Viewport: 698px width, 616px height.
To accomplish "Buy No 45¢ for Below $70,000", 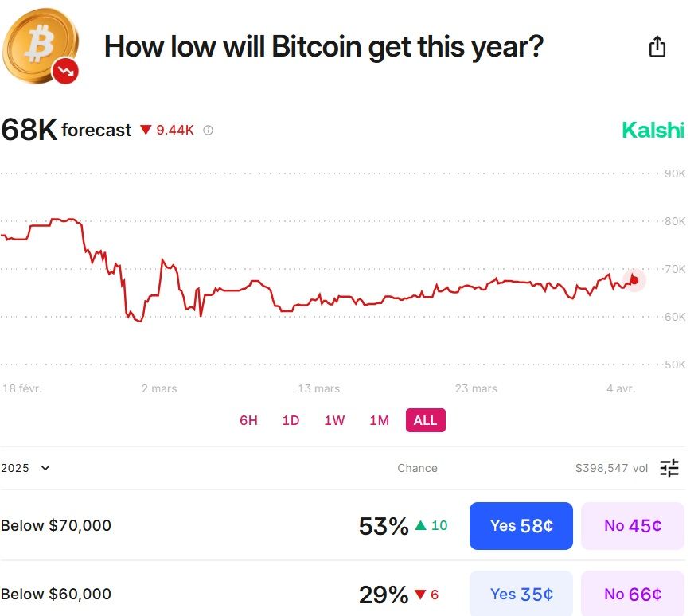I will pos(633,525).
